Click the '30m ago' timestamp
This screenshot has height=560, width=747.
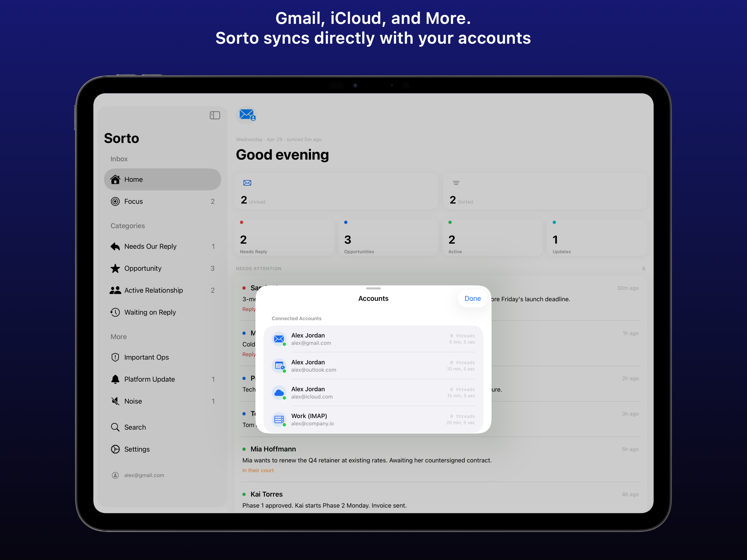(x=628, y=288)
